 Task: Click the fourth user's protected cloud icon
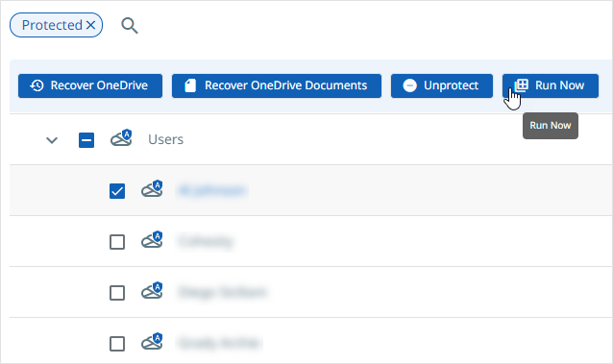click(x=152, y=341)
